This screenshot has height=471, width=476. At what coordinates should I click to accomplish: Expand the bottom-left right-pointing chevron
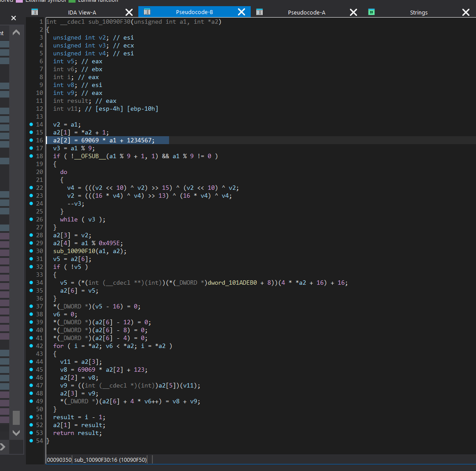pyautogui.click(x=3, y=447)
